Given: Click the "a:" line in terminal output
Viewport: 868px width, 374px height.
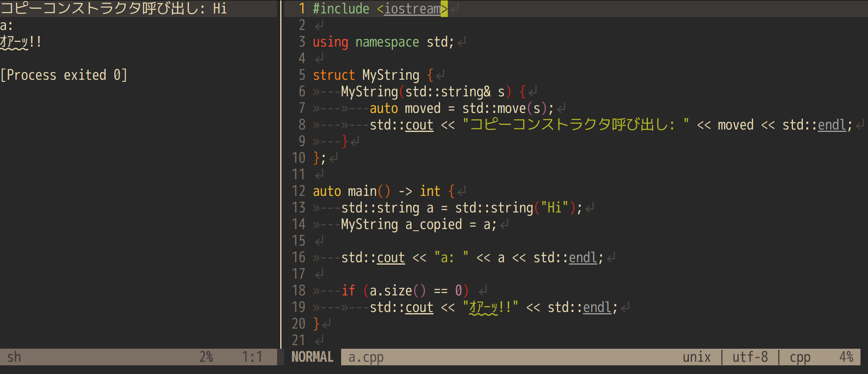Looking at the screenshot, I should 7,25.
